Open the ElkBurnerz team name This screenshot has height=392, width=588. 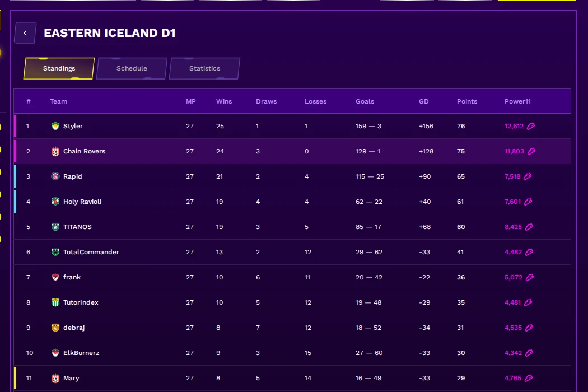pos(81,353)
